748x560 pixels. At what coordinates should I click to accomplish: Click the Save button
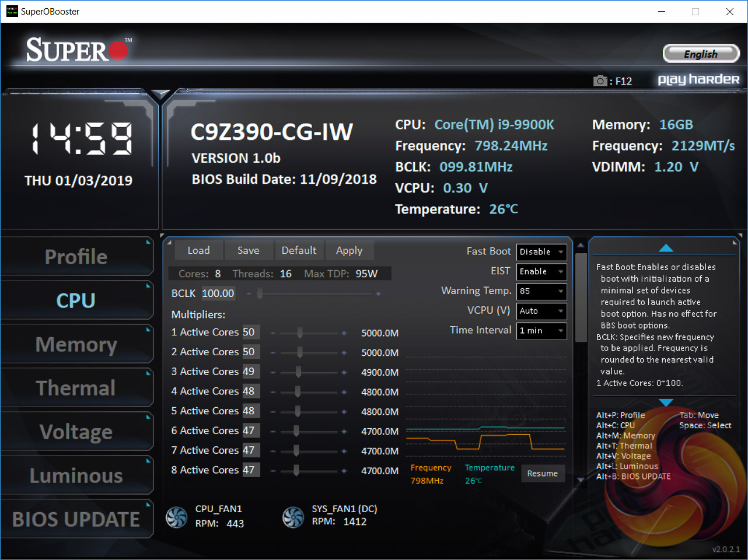click(249, 250)
